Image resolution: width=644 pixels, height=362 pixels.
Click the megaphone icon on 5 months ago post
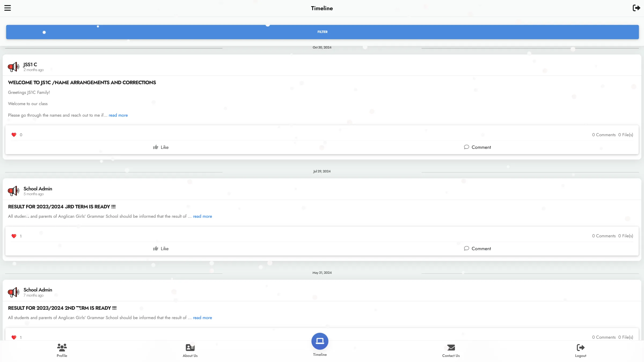tap(14, 191)
